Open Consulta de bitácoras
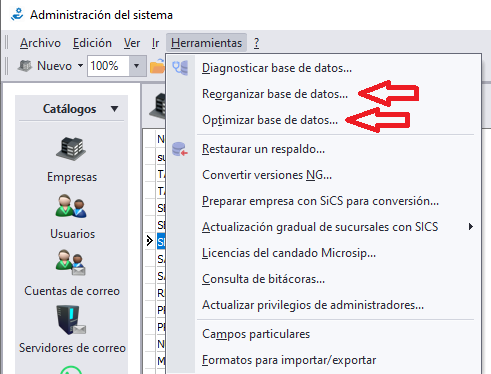 click(x=263, y=279)
